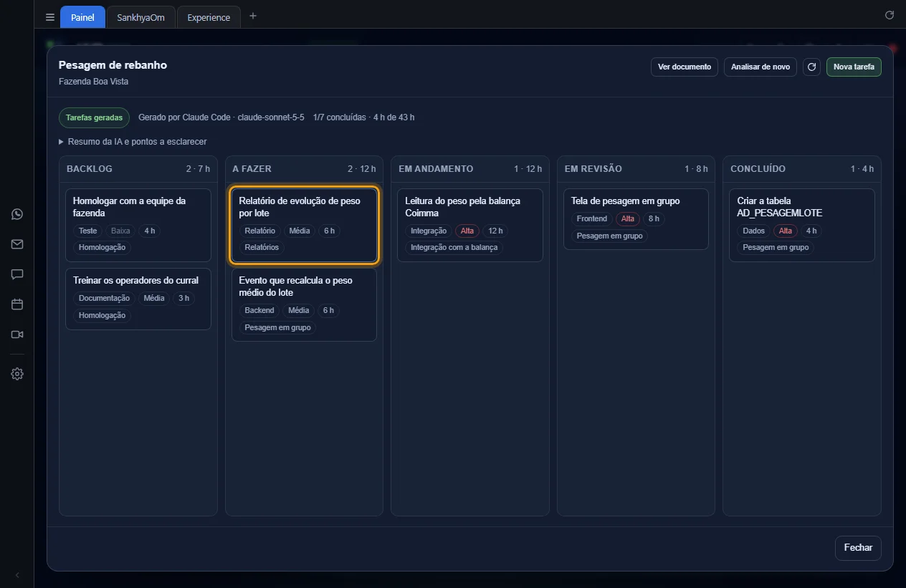
Task: Click the Pesagem de rebanho title
Action: coord(113,65)
